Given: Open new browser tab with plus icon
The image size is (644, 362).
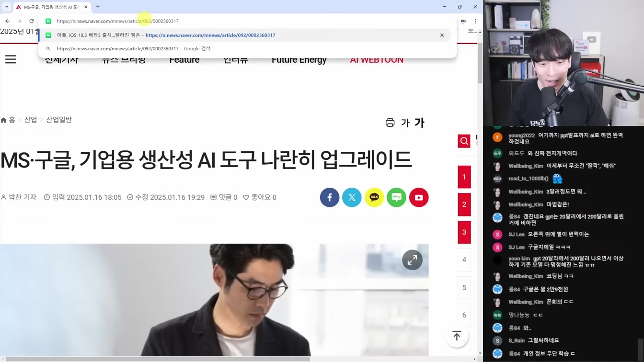Looking at the screenshot, I should pyautogui.click(x=98, y=7).
